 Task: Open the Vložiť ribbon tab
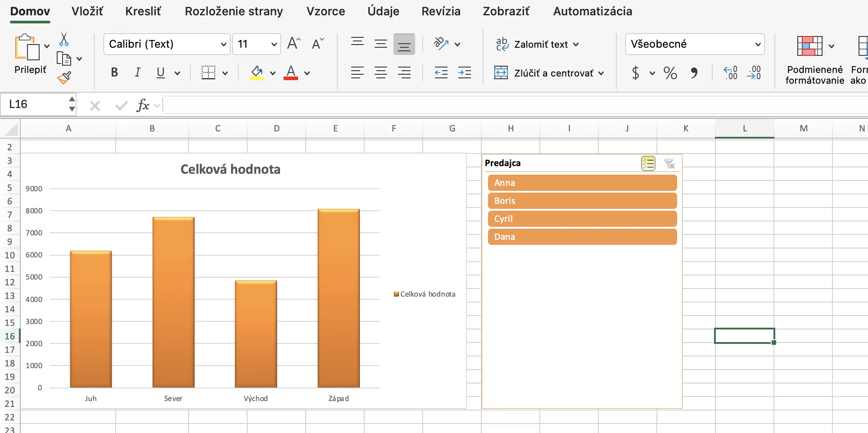87,11
